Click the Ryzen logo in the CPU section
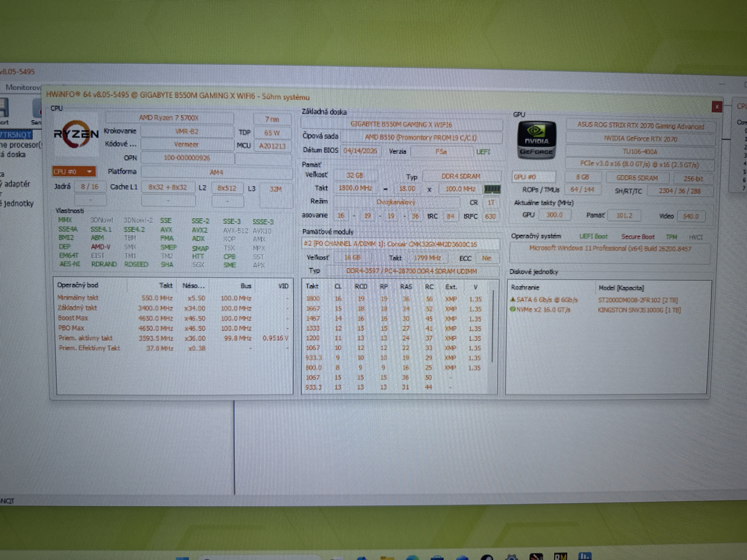 76,134
